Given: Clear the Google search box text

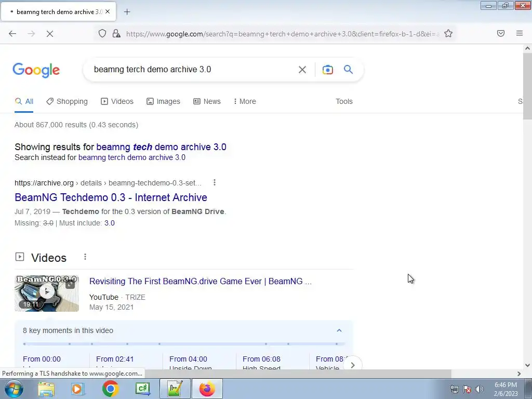Looking at the screenshot, I should coord(302,70).
